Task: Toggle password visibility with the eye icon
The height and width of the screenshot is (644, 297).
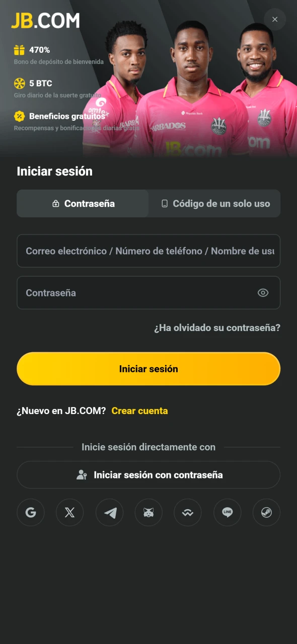Action: pos(263,292)
